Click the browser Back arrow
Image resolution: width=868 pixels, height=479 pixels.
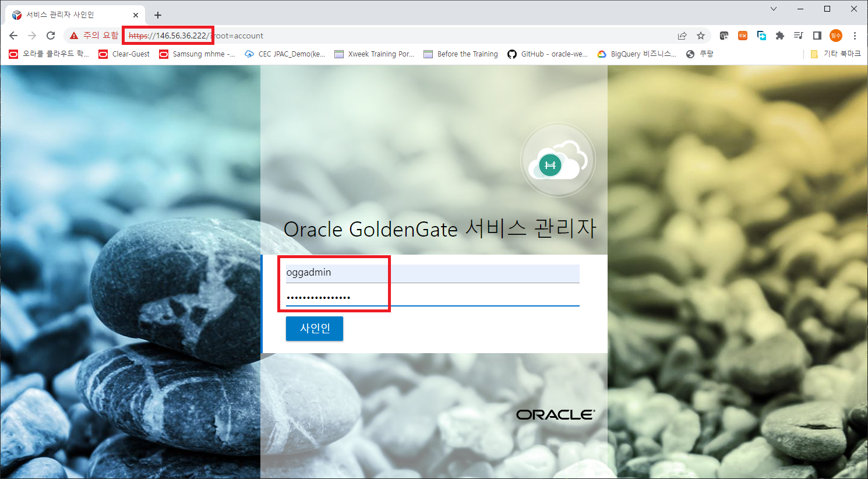[x=13, y=36]
